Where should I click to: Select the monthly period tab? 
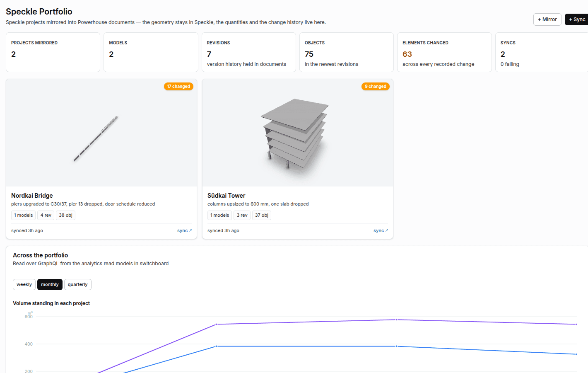coord(50,284)
